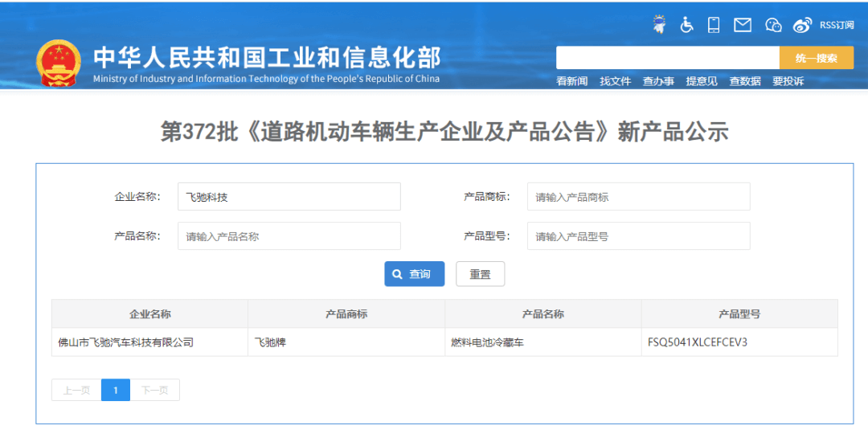Click the 产品型号 input field
The image size is (868, 434).
(638, 236)
